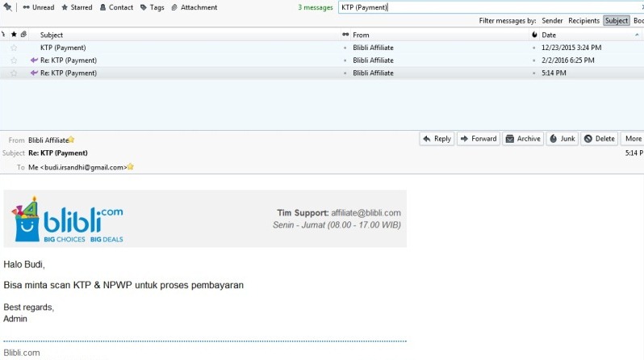
Task: Filter messages by Recipients
Action: point(583,20)
